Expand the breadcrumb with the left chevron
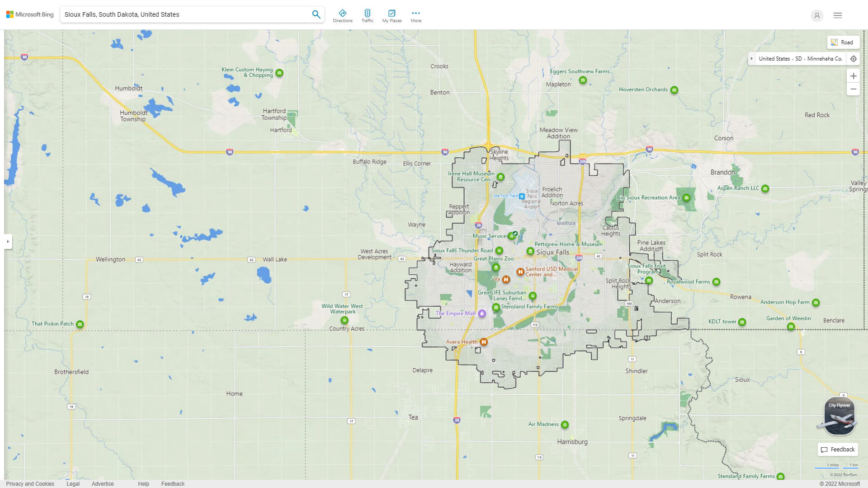This screenshot has width=868, height=488. 752,58
